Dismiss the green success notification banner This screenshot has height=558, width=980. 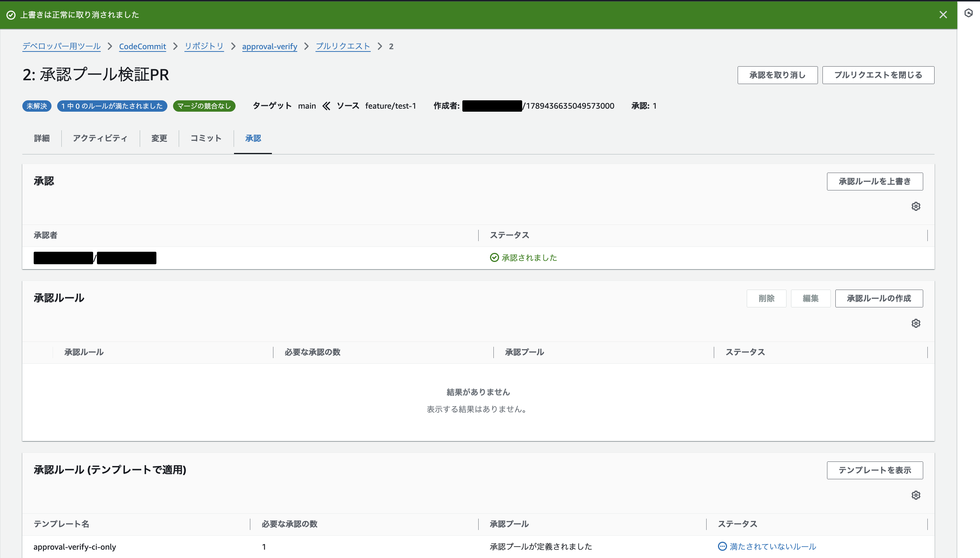(x=943, y=14)
